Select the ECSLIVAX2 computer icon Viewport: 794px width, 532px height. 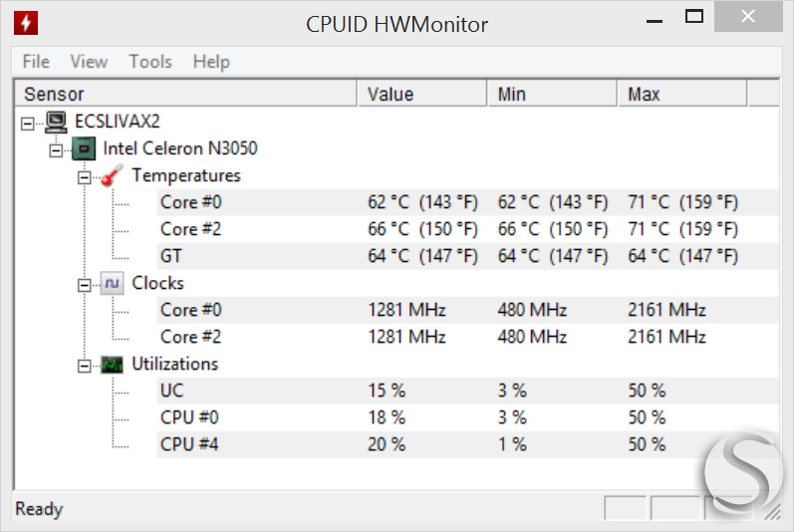tap(56, 122)
